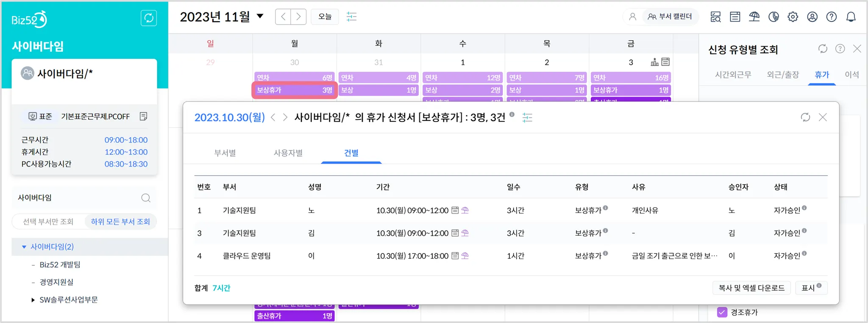This screenshot has height=323, width=868.
Task: Select 경영지원실 in the department tree
Action: click(x=56, y=282)
